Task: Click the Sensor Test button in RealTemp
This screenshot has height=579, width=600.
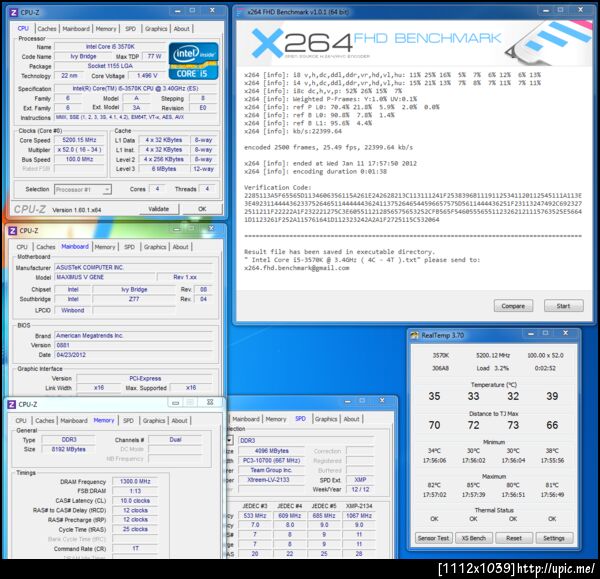Action: [433, 538]
